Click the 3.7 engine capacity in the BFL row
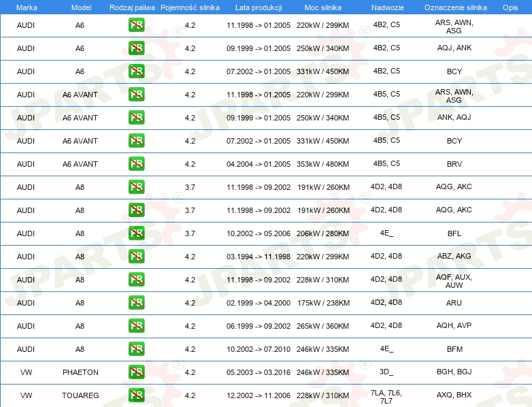 point(190,233)
